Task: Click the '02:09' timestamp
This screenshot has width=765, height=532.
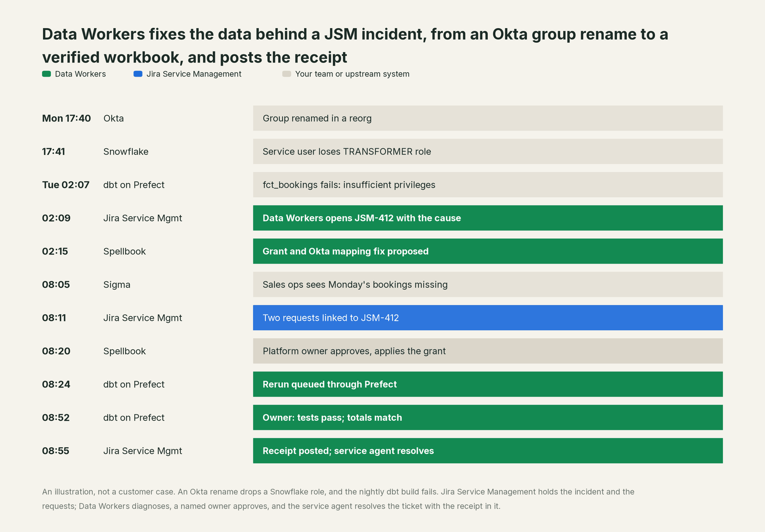Action: pos(56,218)
